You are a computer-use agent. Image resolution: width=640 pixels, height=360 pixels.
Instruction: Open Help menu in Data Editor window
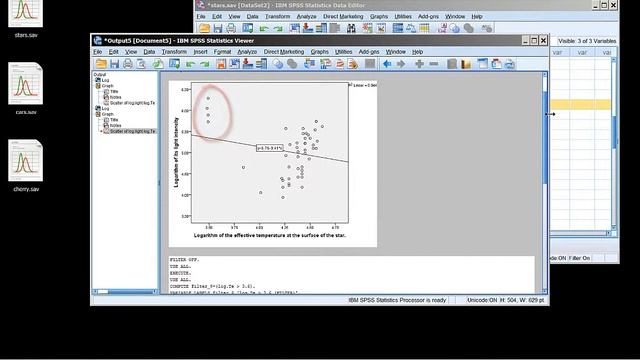(477, 16)
